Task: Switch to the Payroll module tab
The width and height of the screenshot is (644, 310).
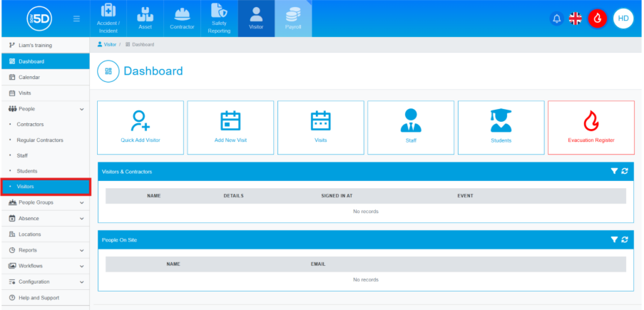Action: [x=293, y=19]
